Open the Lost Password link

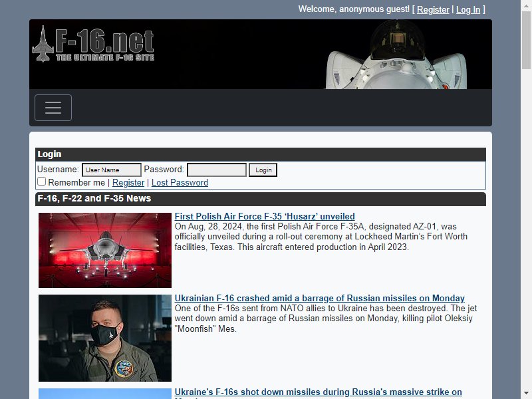click(180, 182)
